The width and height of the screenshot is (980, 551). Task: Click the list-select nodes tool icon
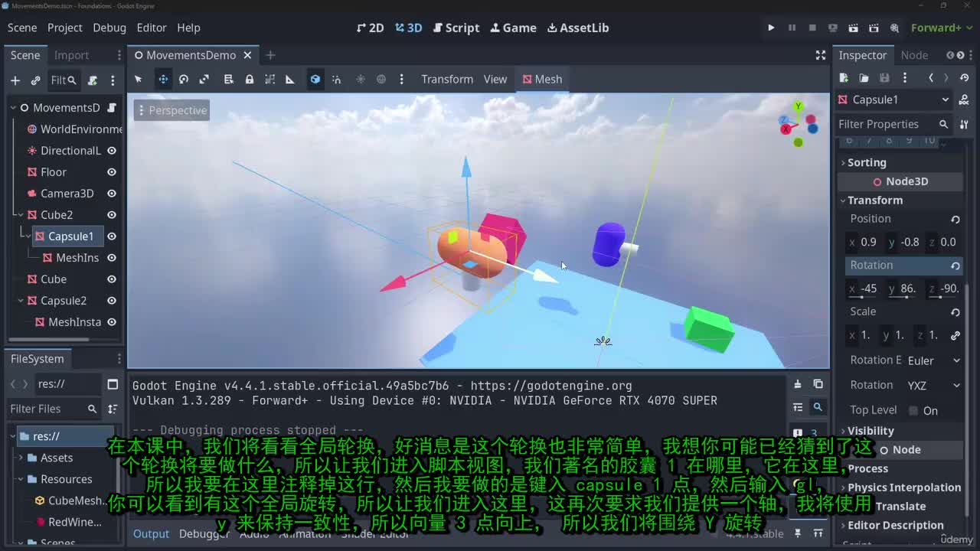pyautogui.click(x=228, y=79)
